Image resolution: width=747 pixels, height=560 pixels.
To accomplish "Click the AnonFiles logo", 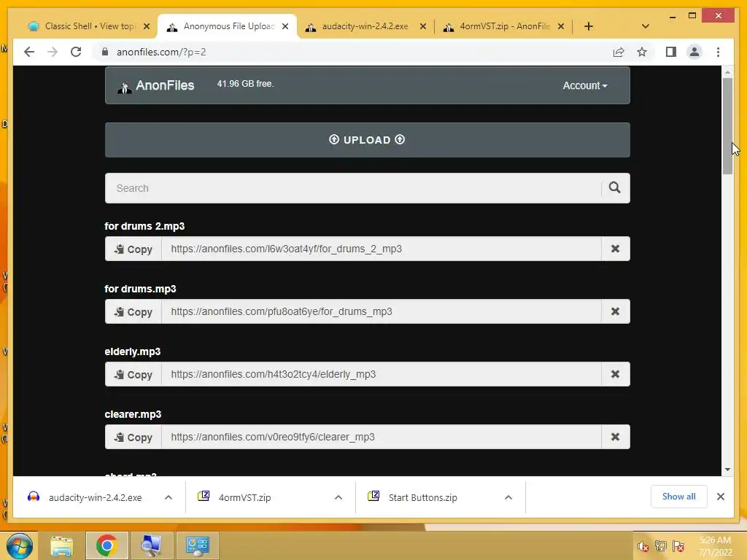I will coord(156,86).
